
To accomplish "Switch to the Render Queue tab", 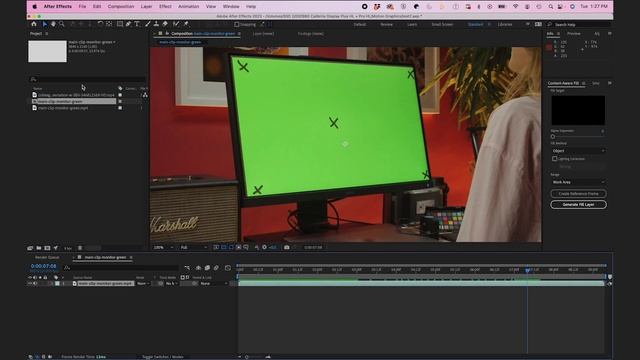I will (x=47, y=258).
